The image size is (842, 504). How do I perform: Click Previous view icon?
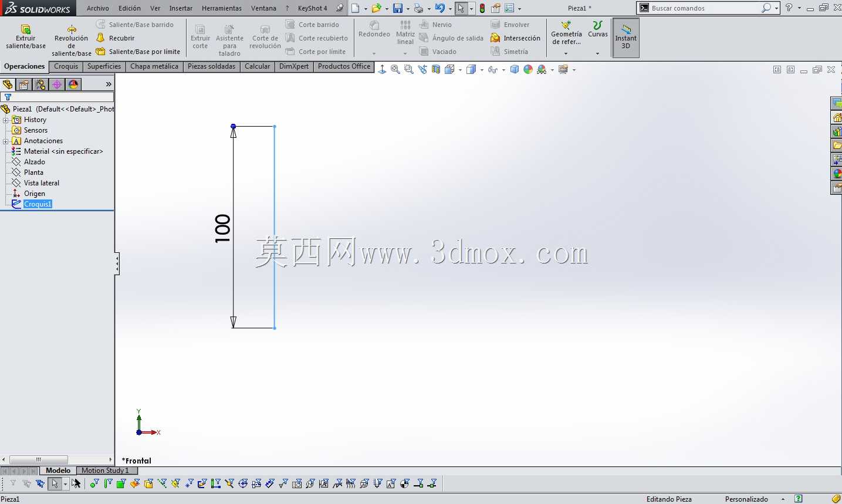pos(422,69)
